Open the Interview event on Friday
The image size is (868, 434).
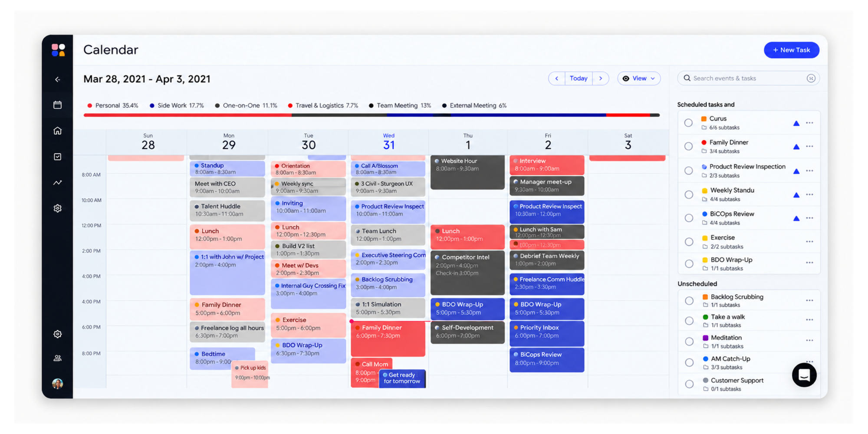[x=547, y=165]
